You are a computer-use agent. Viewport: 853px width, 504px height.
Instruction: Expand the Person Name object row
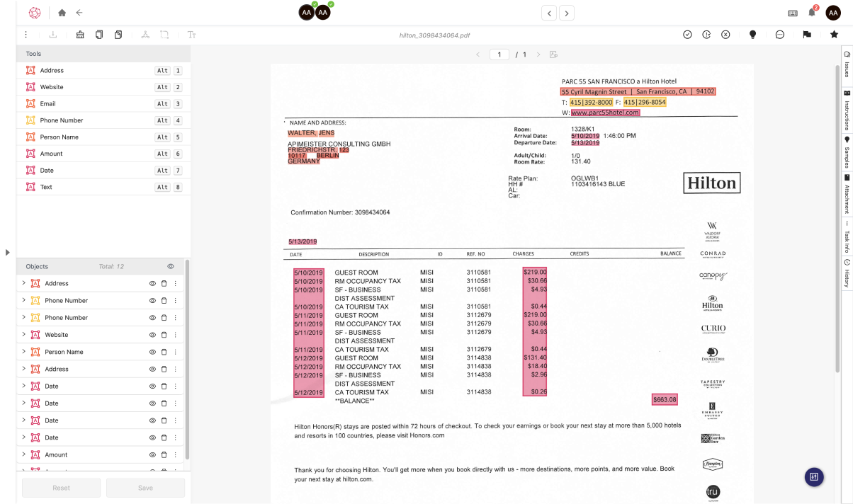(23, 351)
